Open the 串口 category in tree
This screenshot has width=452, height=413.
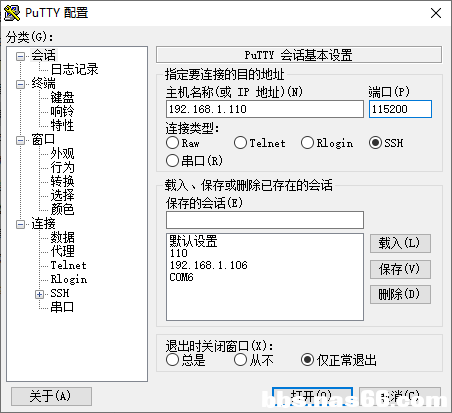62,307
